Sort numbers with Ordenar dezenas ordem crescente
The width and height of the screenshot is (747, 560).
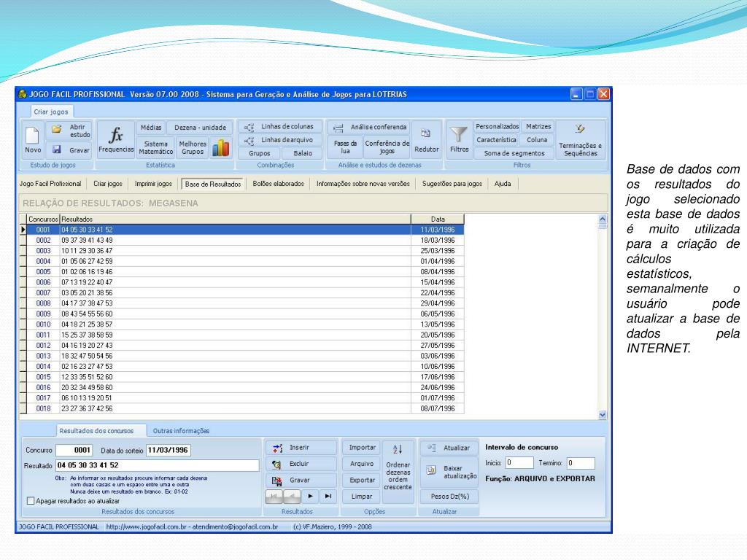click(x=398, y=472)
